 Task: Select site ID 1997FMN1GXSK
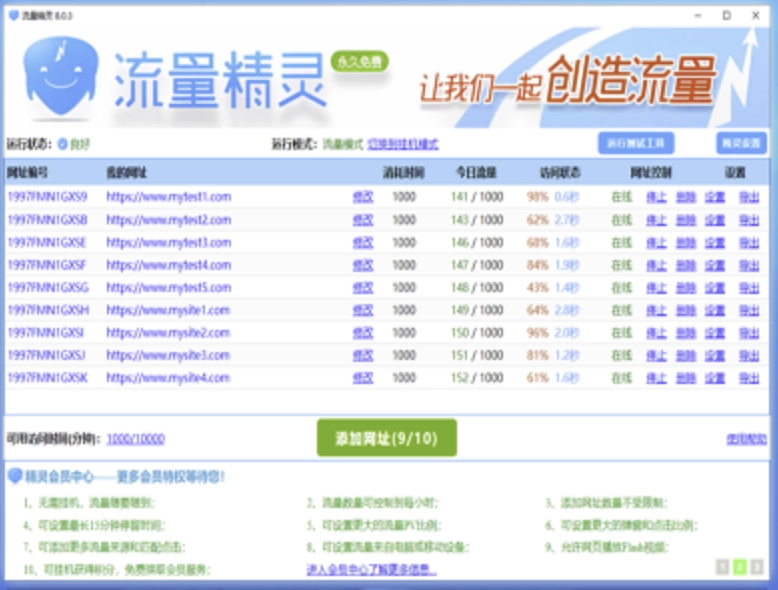click(48, 378)
